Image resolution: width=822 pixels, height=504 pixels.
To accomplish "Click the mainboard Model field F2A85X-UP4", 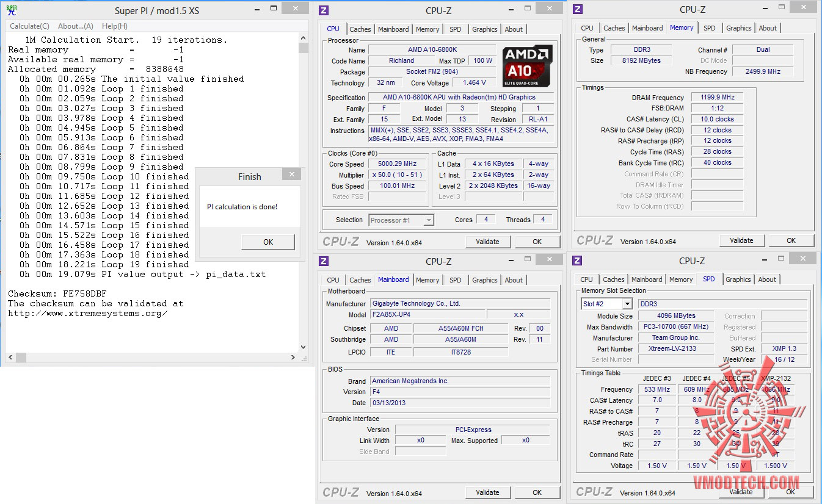I will tap(427, 315).
